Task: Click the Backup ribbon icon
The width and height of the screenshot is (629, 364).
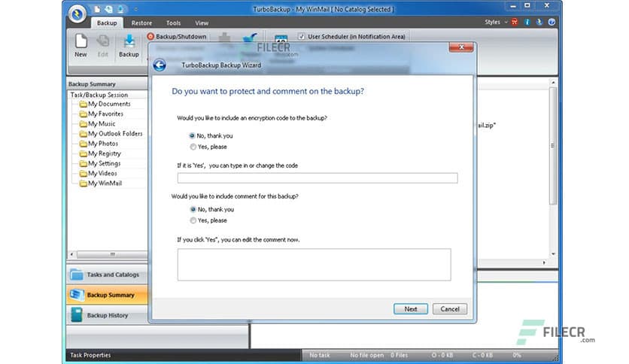Action: point(129,46)
